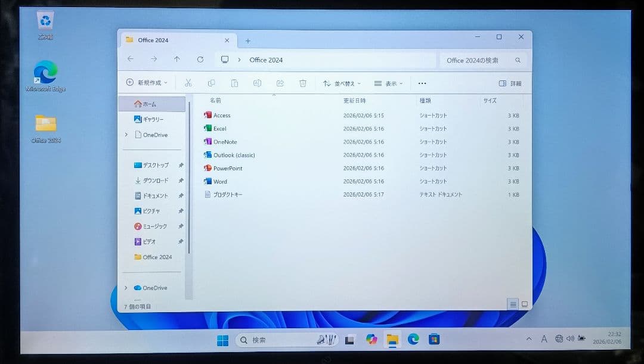Open the See more (…) menu
Viewport: 644px width, 364px height.
pos(422,83)
